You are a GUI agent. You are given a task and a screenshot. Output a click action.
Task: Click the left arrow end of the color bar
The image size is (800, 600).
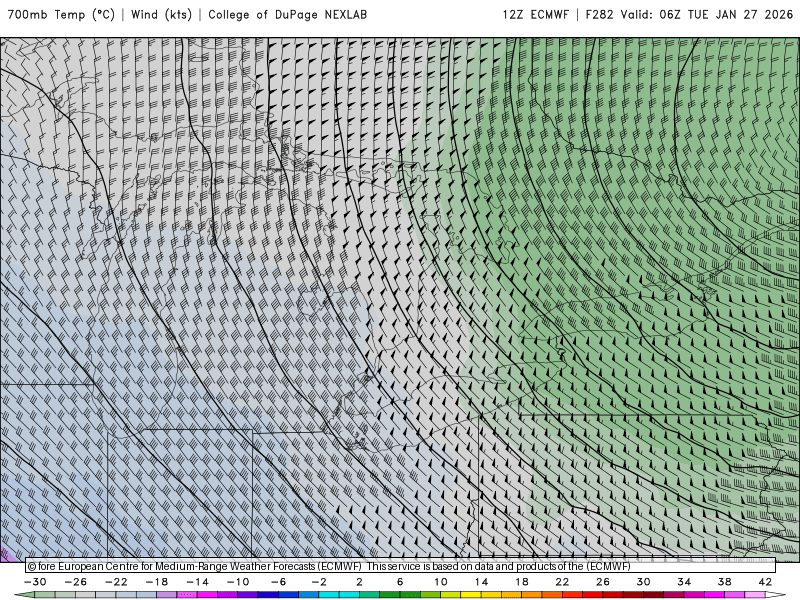24,595
